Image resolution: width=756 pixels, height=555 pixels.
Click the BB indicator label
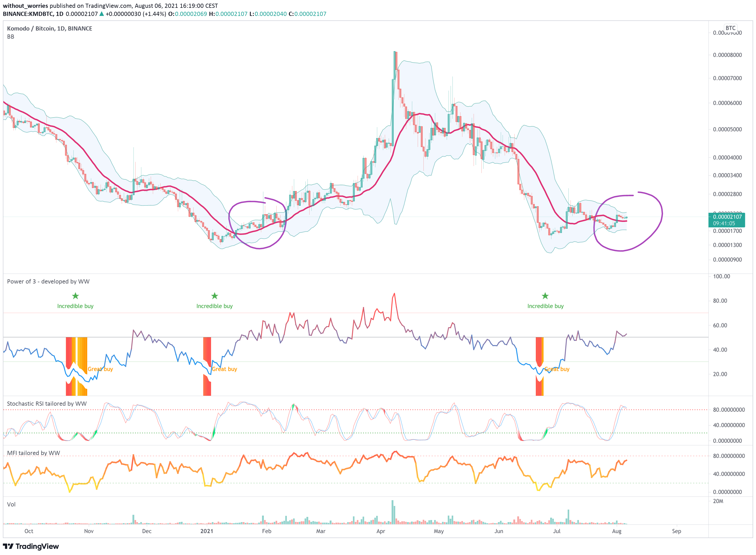[11, 37]
